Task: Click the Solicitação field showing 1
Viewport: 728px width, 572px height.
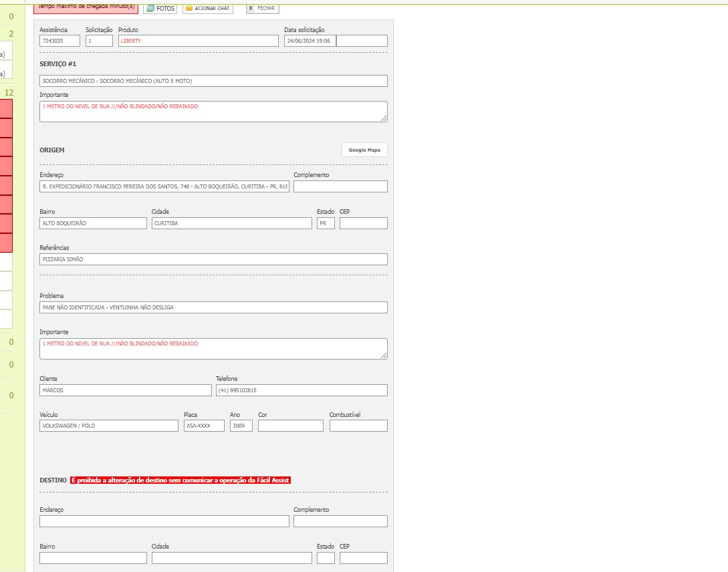Action: pos(99,41)
